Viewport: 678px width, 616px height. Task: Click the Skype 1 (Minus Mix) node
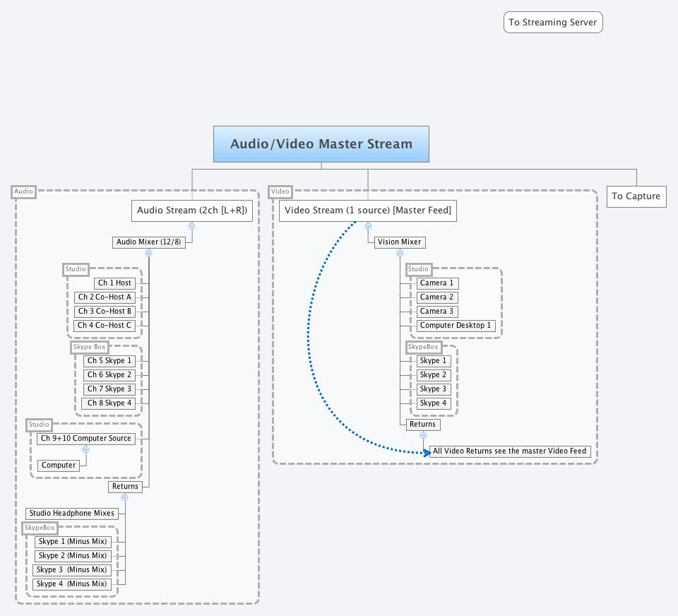click(73, 542)
